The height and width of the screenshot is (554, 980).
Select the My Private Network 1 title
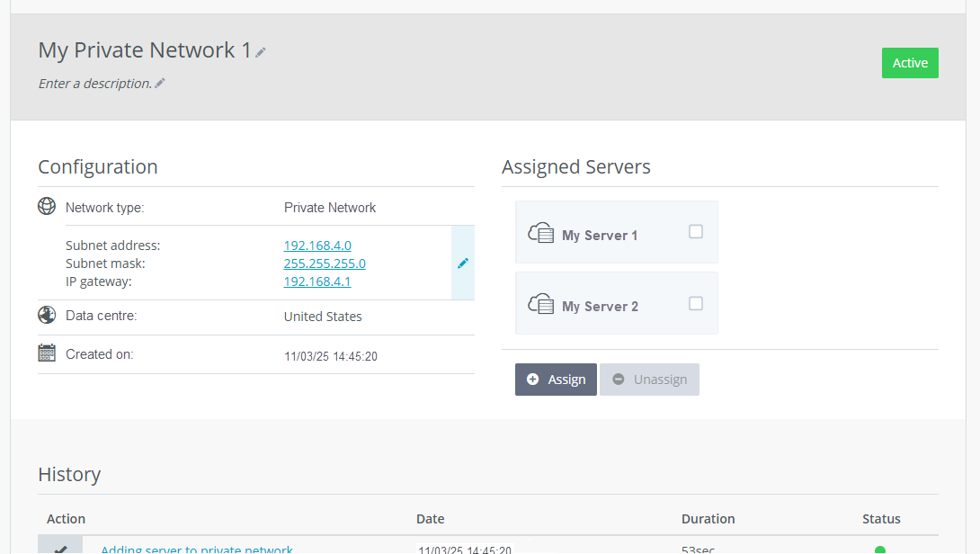coord(145,50)
